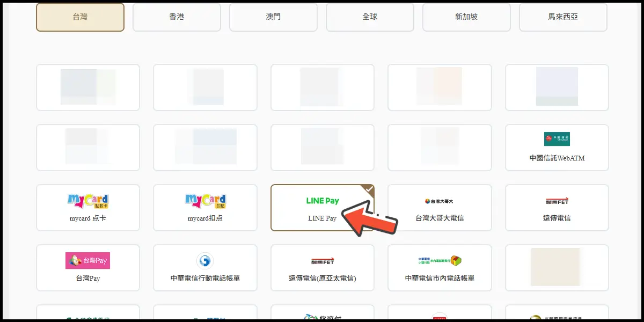Select the 新加坡 region tab
The height and width of the screenshot is (322, 644).
[466, 17]
